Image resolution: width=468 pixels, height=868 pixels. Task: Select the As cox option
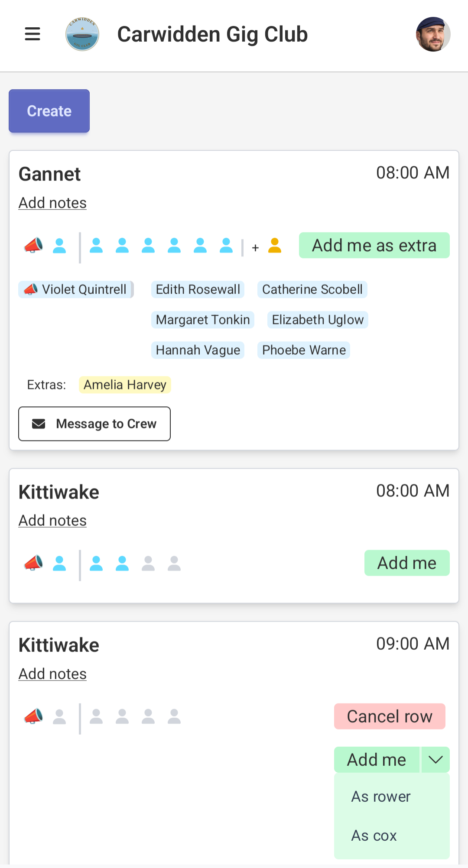374,836
